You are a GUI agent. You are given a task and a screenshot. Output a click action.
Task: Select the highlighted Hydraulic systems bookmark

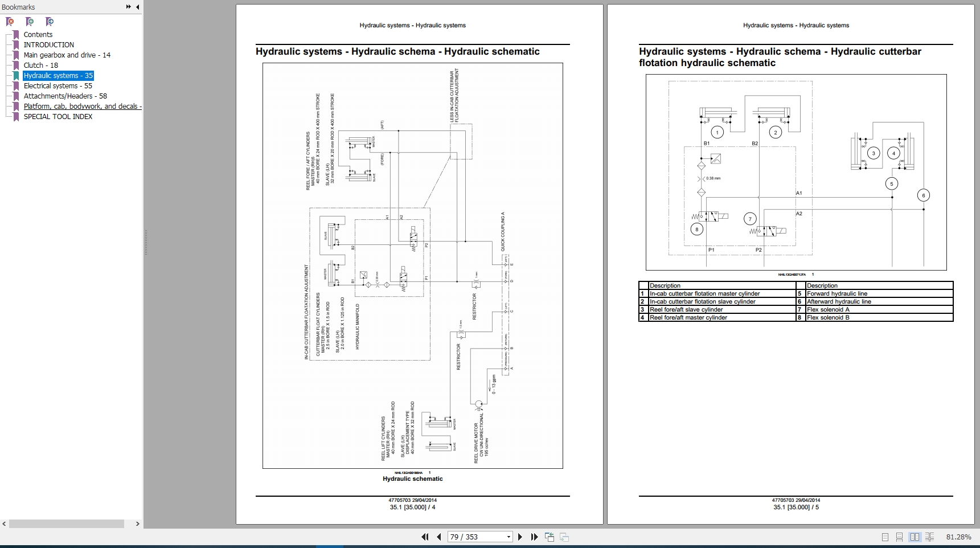(59, 75)
